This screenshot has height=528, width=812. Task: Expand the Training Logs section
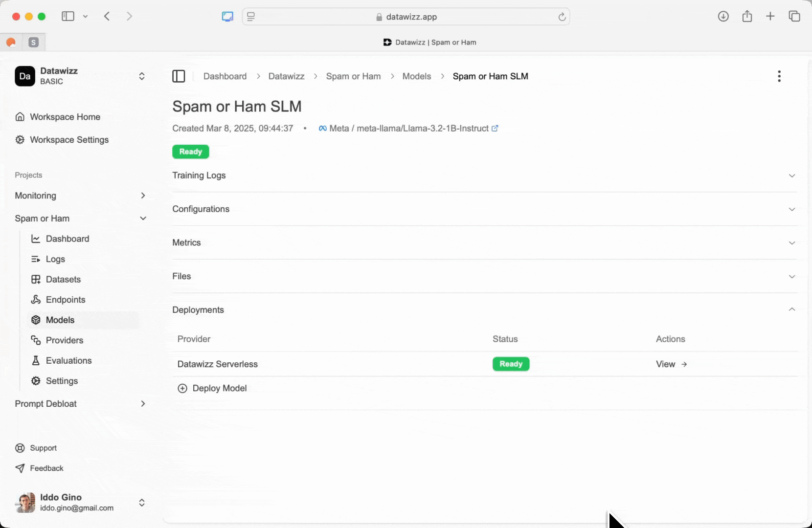(791, 176)
